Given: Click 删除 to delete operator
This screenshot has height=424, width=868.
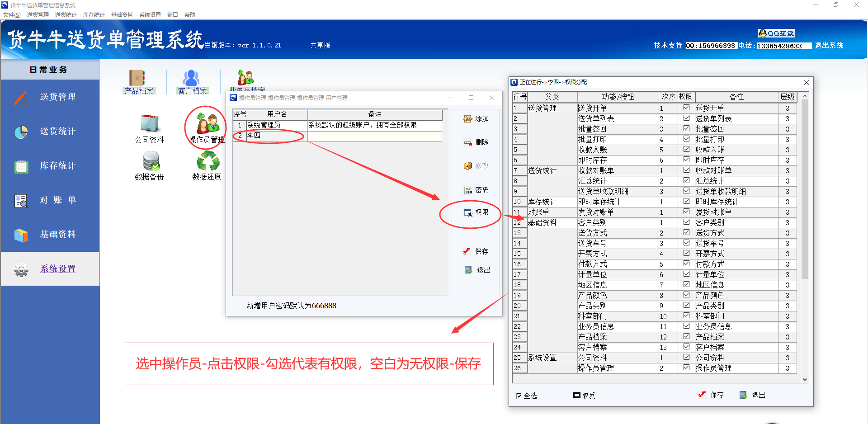Looking at the screenshot, I should pyautogui.click(x=476, y=142).
